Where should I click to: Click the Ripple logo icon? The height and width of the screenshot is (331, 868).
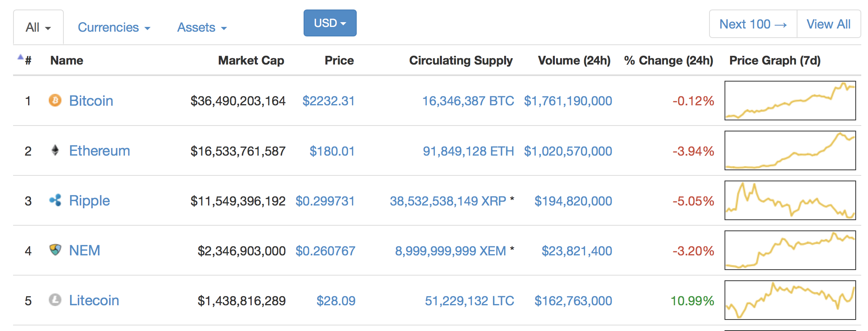pos(55,200)
